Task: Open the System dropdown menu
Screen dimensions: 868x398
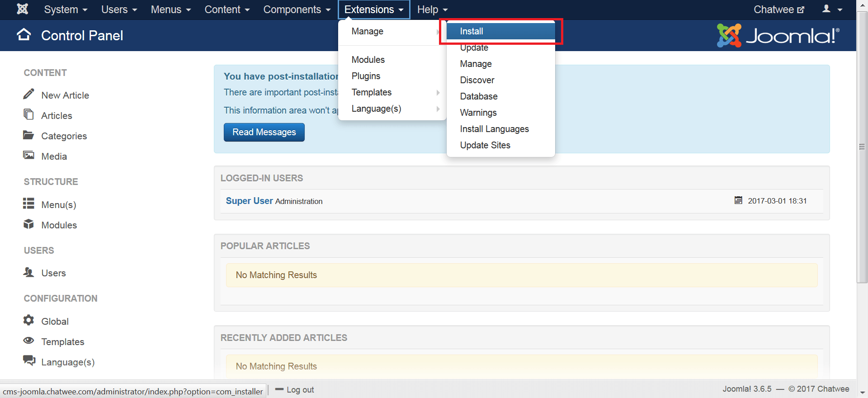Action: [x=66, y=9]
